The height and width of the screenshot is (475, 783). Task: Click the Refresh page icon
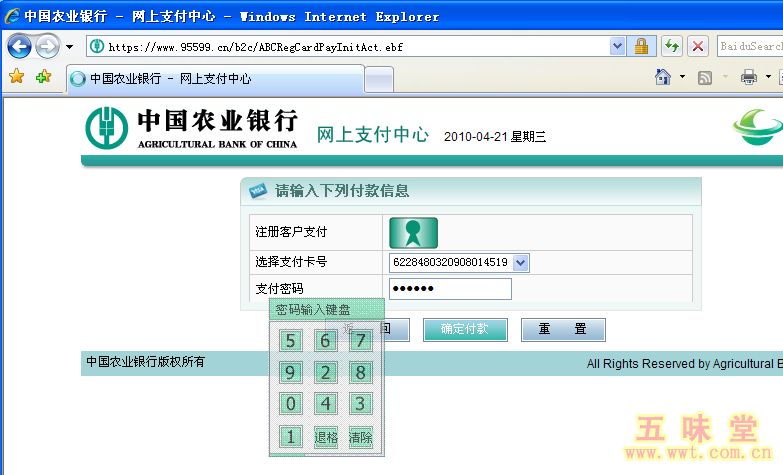[672, 46]
